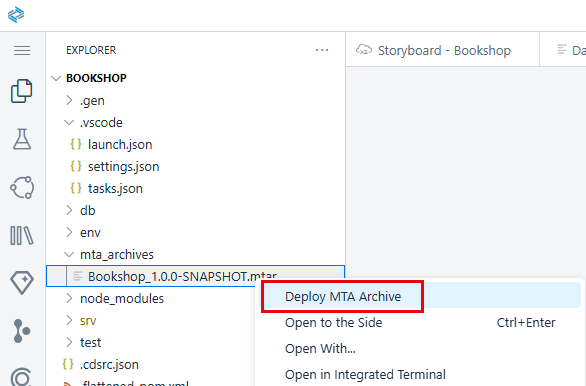This screenshot has width=586, height=386.
Task: Select the mta_archives folder name
Action: coord(117,254)
